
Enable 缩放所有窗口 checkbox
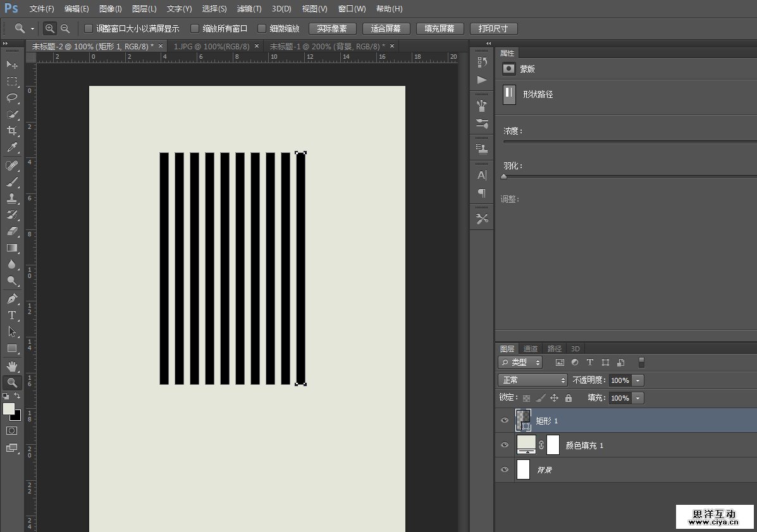(195, 28)
